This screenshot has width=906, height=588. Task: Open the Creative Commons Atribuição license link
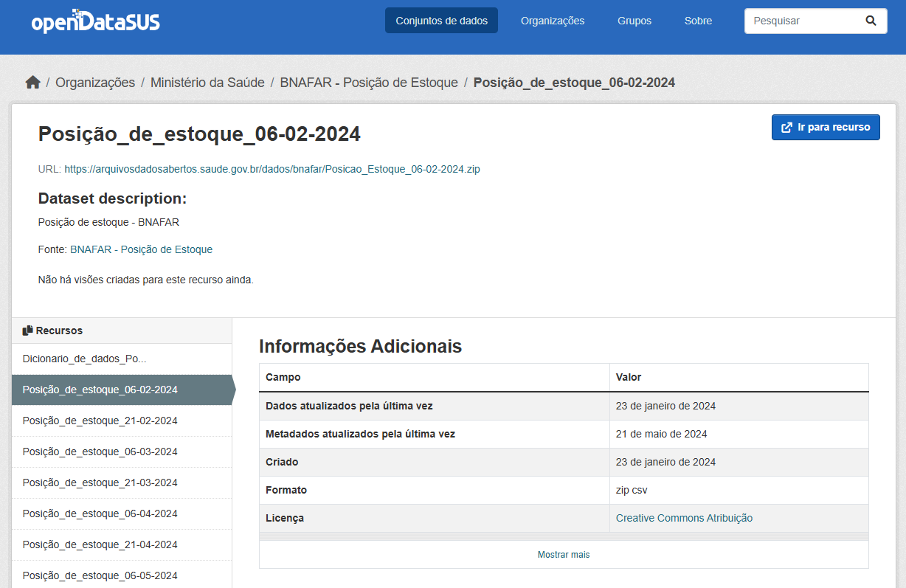click(x=684, y=518)
